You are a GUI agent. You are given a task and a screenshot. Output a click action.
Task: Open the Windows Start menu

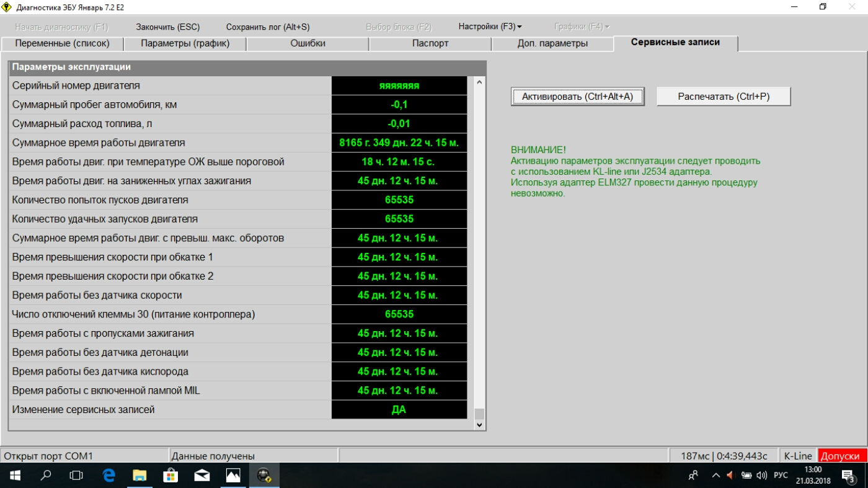pyautogui.click(x=14, y=476)
